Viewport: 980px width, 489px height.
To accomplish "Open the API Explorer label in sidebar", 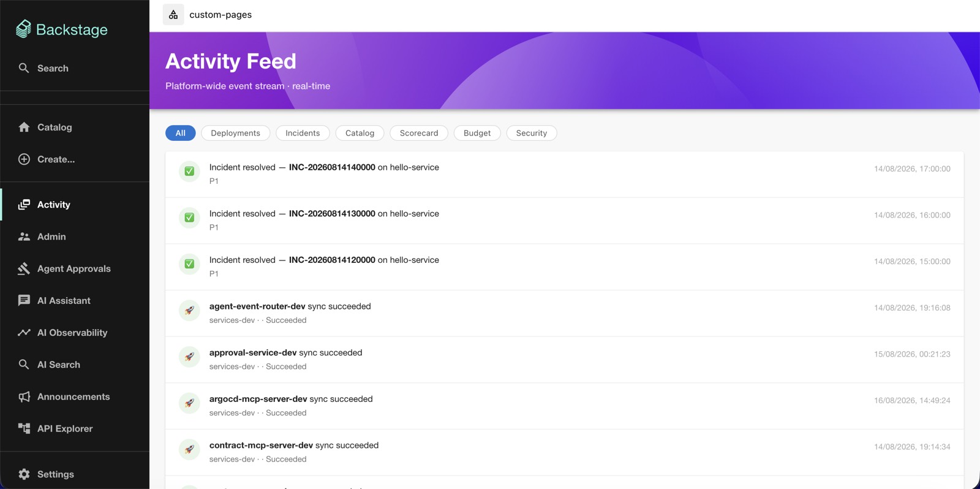I will coord(65,428).
